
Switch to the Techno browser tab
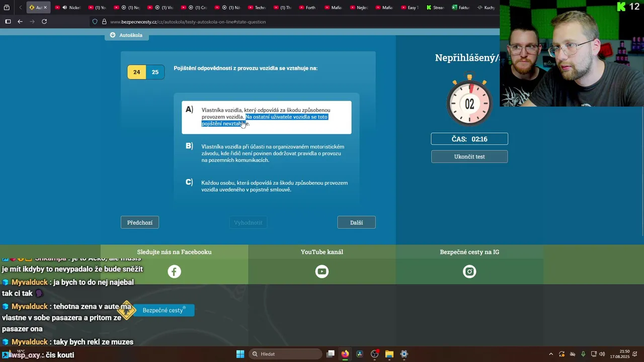(256, 8)
